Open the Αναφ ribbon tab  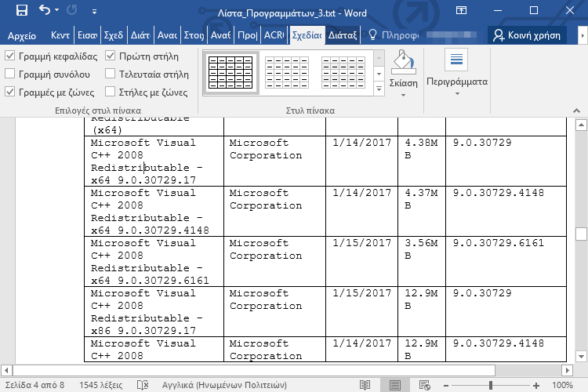pos(167,35)
